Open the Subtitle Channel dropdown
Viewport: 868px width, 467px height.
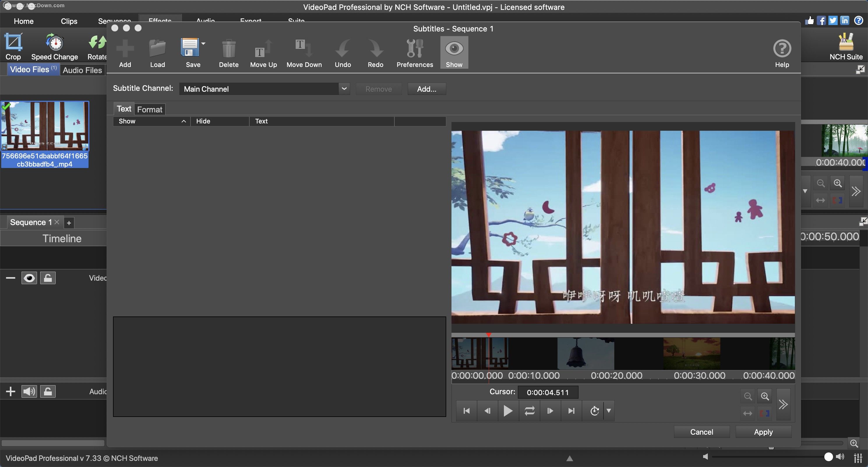pos(344,89)
